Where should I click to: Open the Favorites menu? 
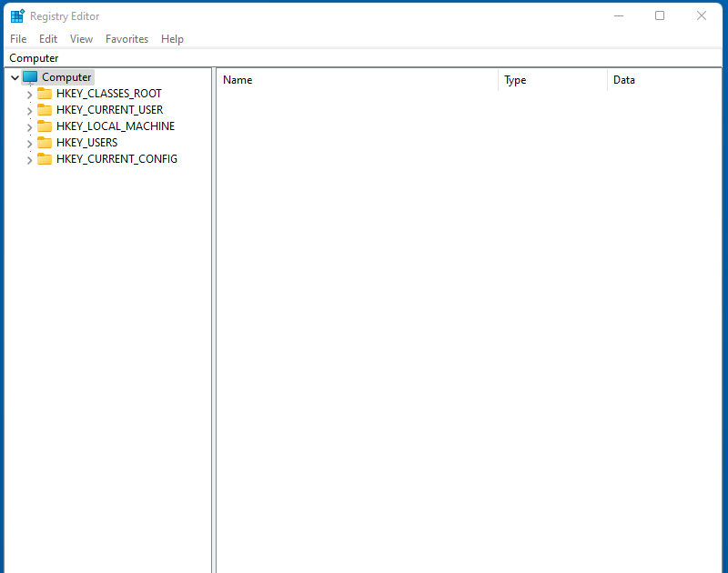(126, 38)
